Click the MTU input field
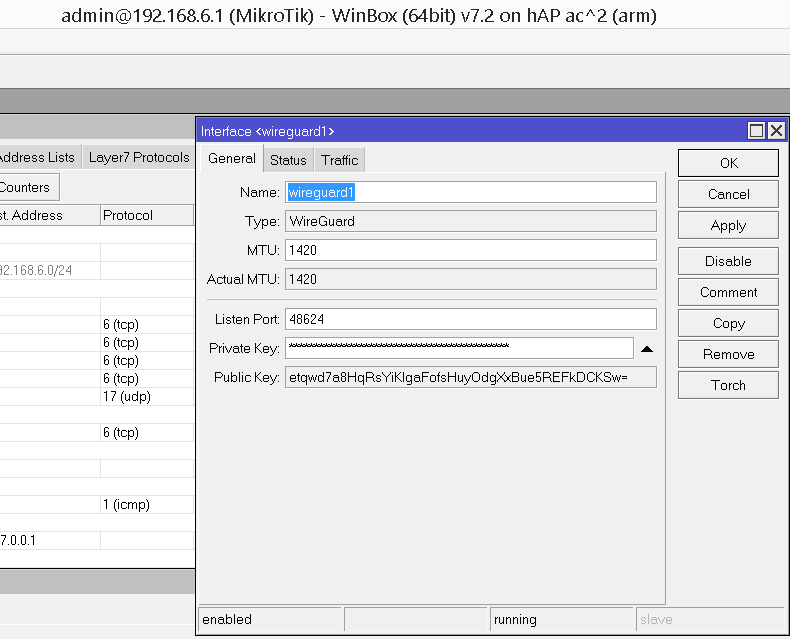 (x=471, y=250)
